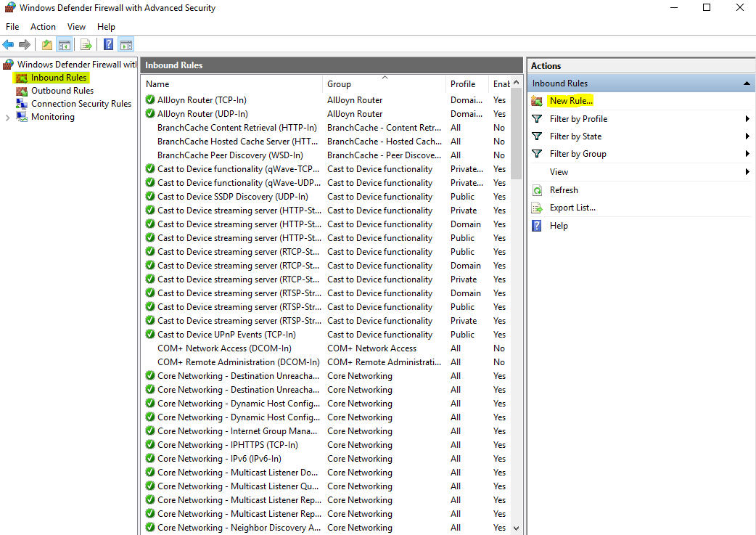The width and height of the screenshot is (756, 535).
Task: Select Core Networking - Internet Group Management rule
Action: [x=326, y=431]
